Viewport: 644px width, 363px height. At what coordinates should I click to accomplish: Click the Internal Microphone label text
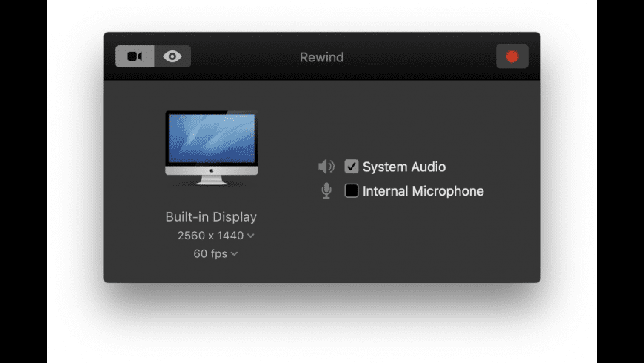click(423, 191)
